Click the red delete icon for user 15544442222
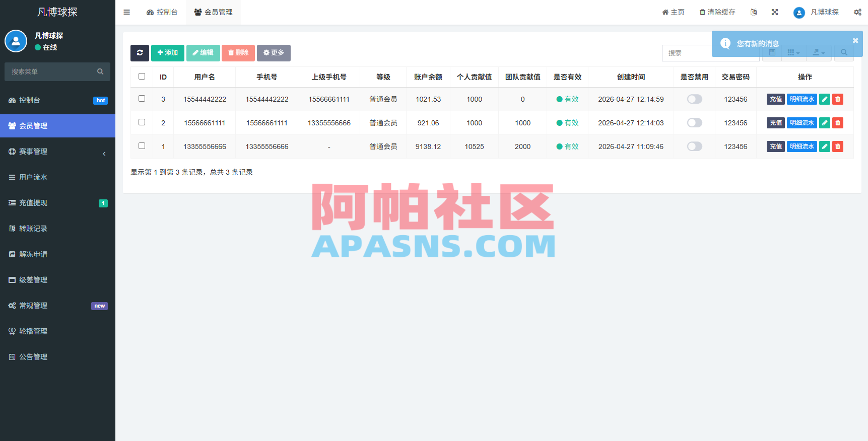868x441 pixels. point(838,99)
